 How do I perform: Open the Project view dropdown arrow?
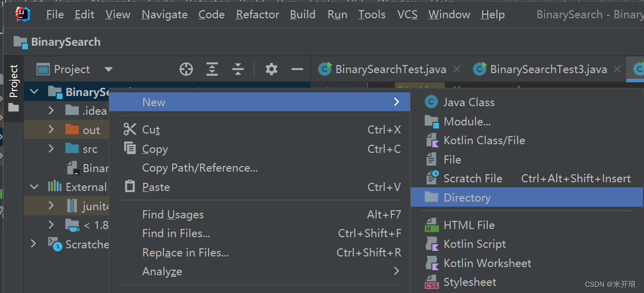(109, 69)
